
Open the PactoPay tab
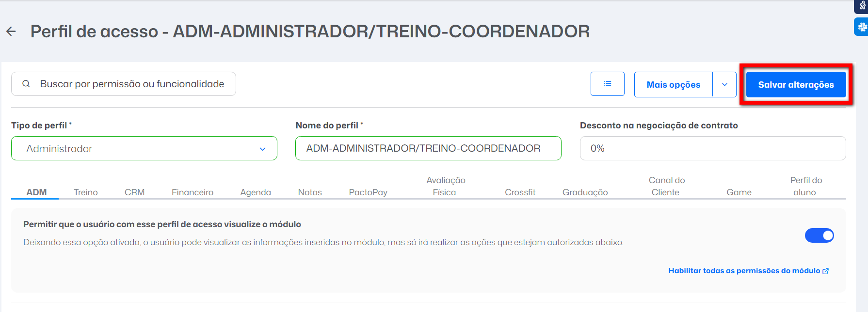point(368,192)
